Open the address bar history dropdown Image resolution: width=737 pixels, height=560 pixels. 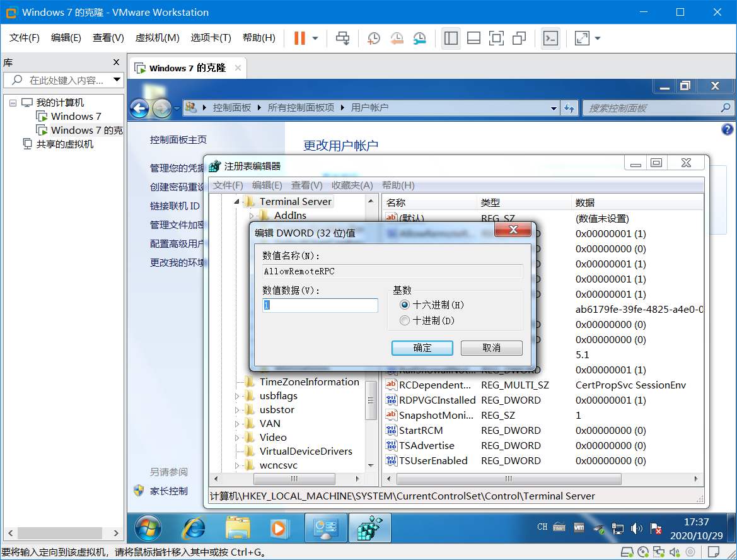coord(554,108)
